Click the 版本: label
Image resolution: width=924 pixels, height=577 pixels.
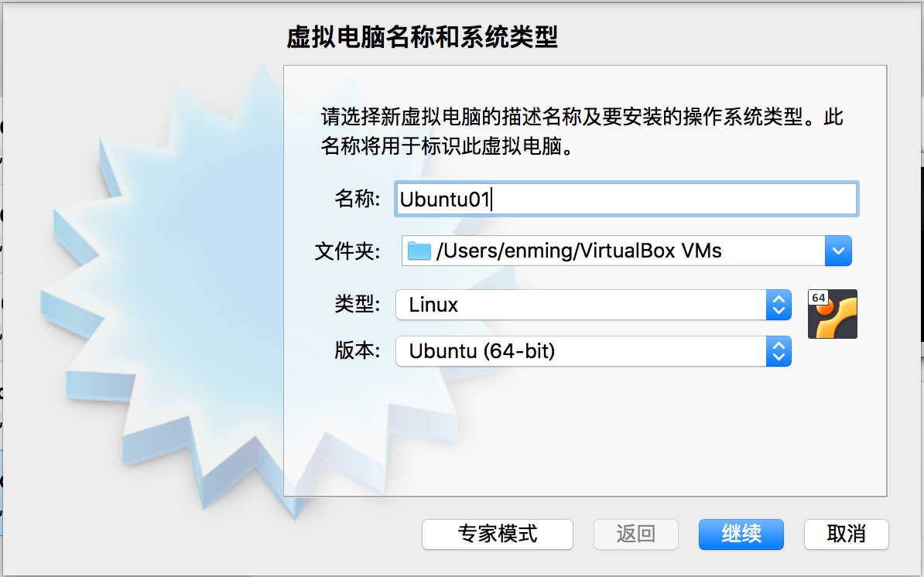[x=358, y=351]
